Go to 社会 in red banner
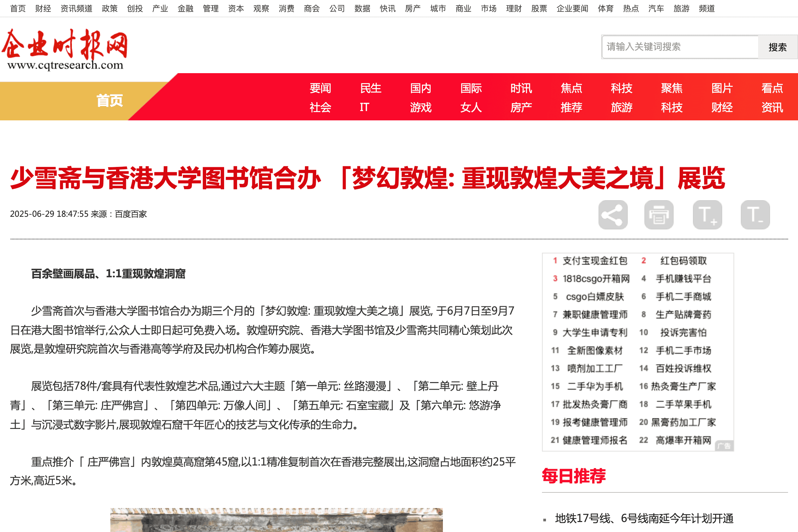This screenshot has width=798, height=532. [320, 107]
